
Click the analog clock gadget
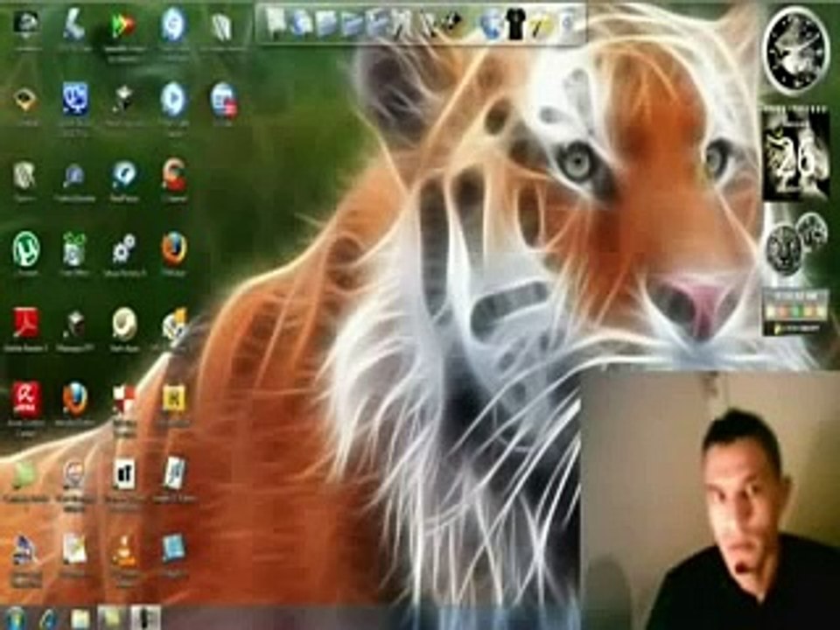[795, 50]
